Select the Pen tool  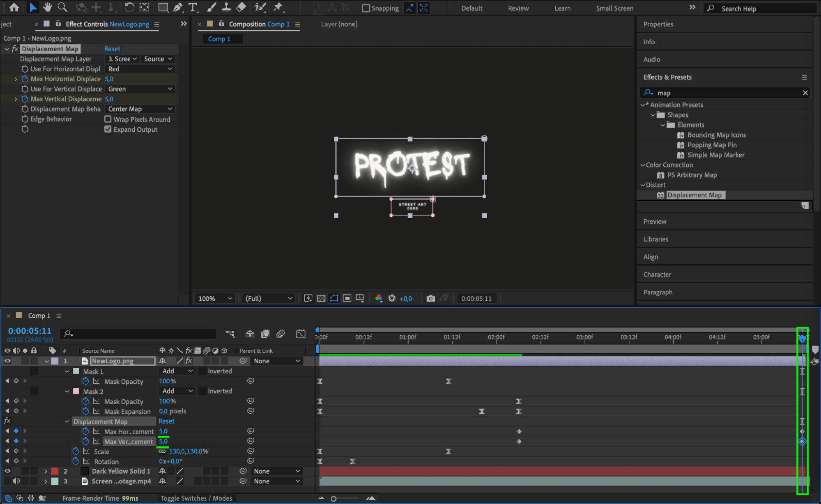(178, 7)
